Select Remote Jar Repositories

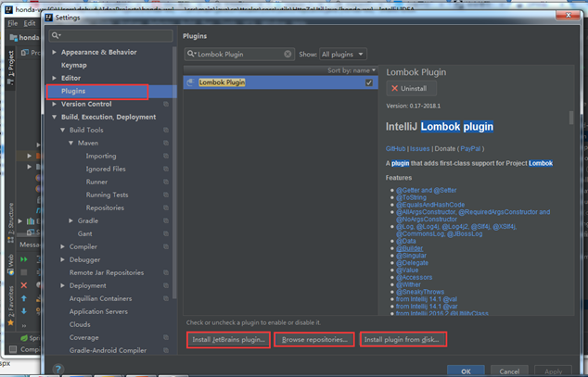(107, 272)
